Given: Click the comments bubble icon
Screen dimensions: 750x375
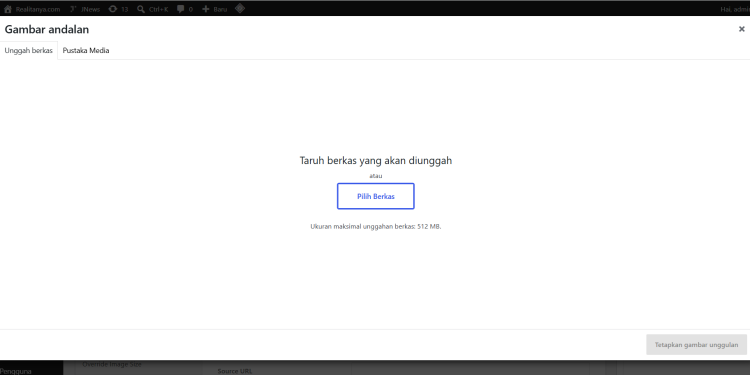Looking at the screenshot, I should [180, 9].
